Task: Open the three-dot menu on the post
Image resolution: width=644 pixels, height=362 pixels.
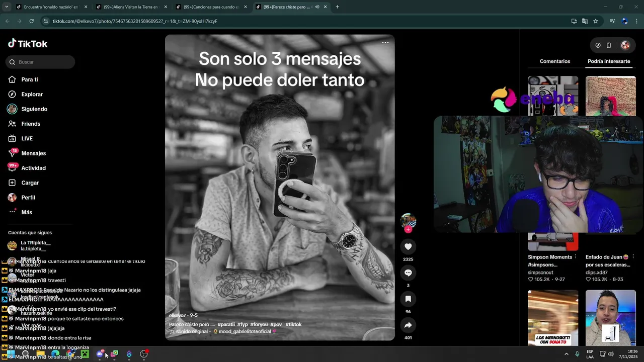Action: (385, 43)
